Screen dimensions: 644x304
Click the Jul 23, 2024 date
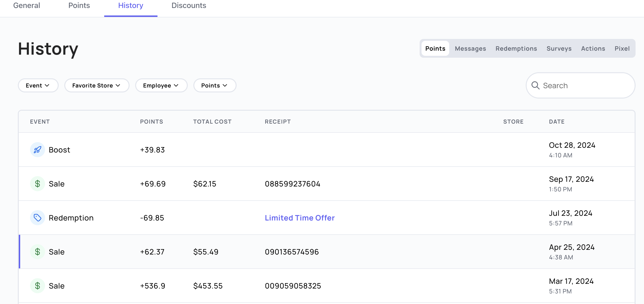[571, 213]
